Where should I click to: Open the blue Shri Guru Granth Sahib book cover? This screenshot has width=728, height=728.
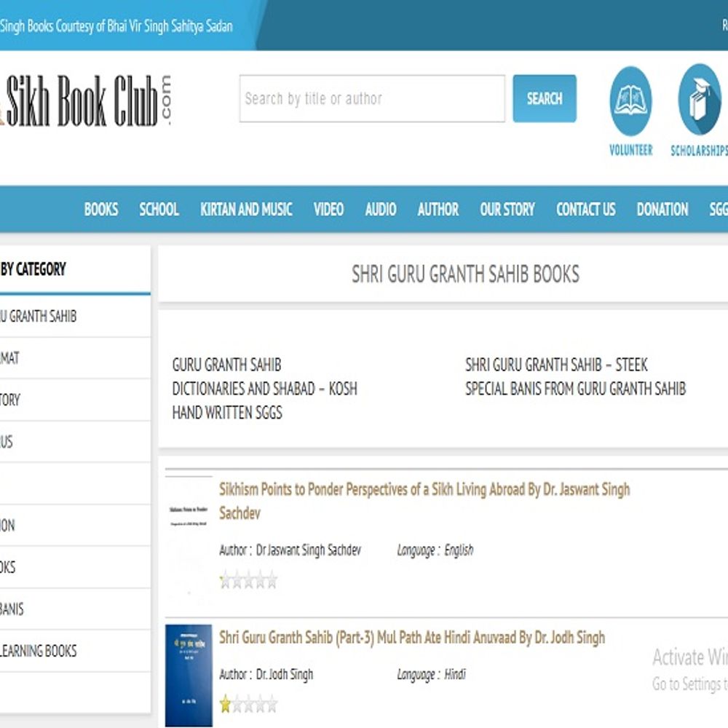[x=189, y=675]
